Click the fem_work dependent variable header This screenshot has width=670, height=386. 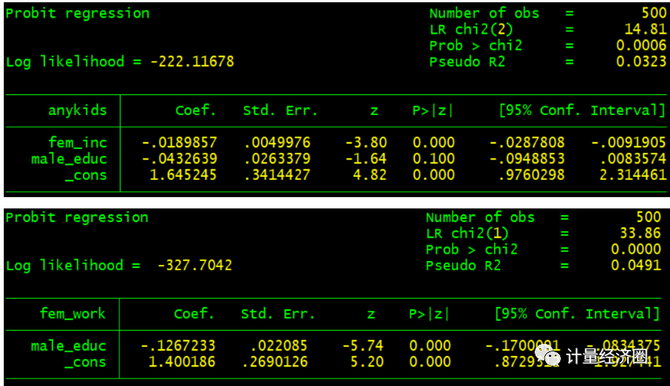click(73, 314)
